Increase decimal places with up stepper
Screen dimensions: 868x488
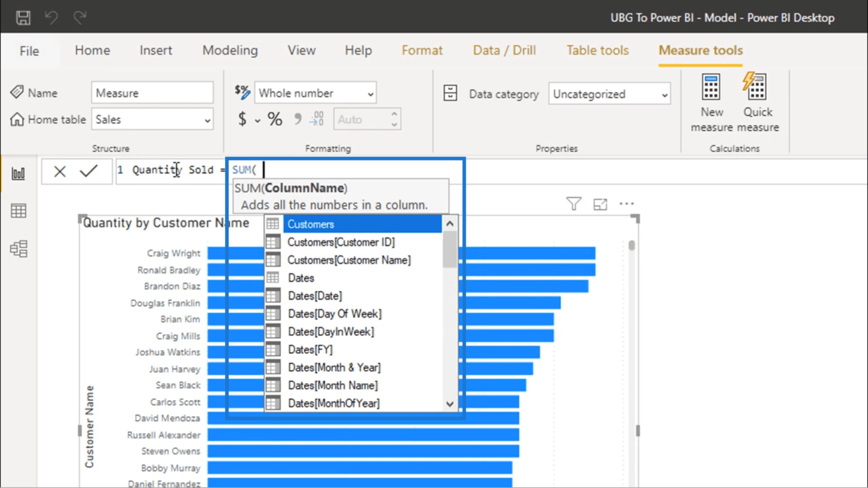394,114
